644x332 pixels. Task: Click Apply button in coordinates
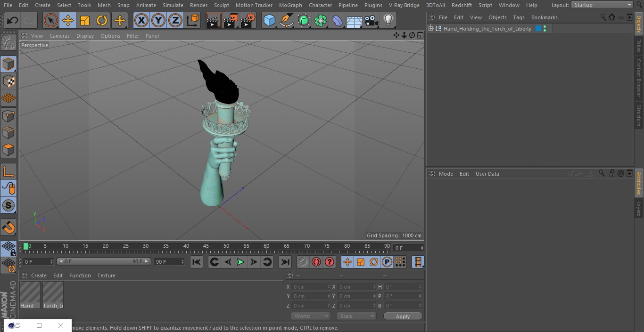coord(403,316)
